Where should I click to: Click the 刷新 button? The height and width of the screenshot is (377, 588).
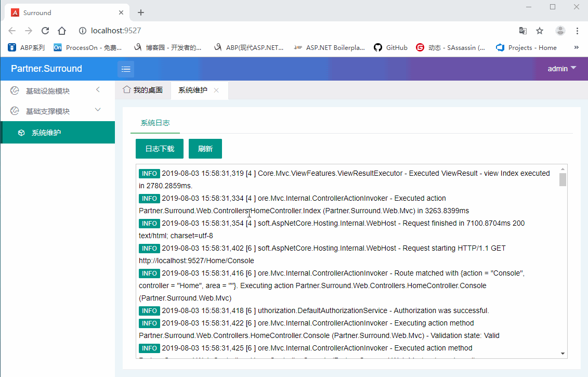click(x=205, y=149)
